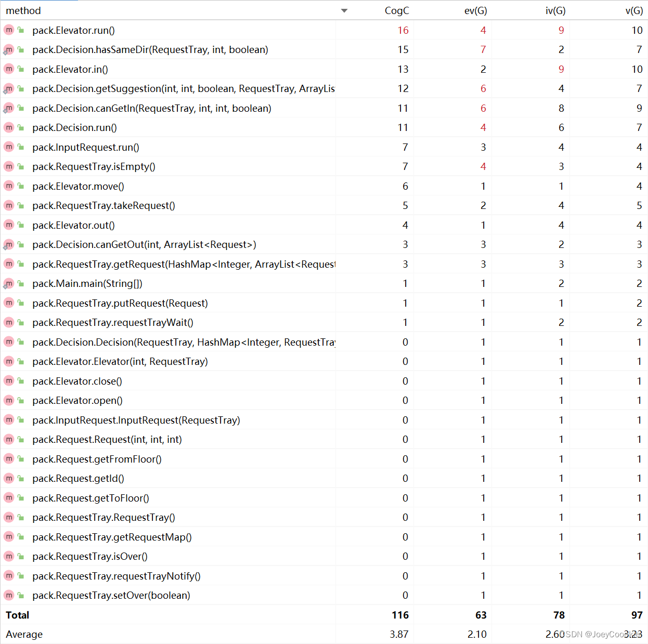This screenshot has width=648, height=644.
Task: Sort by the method column header
Action: tap(23, 10)
